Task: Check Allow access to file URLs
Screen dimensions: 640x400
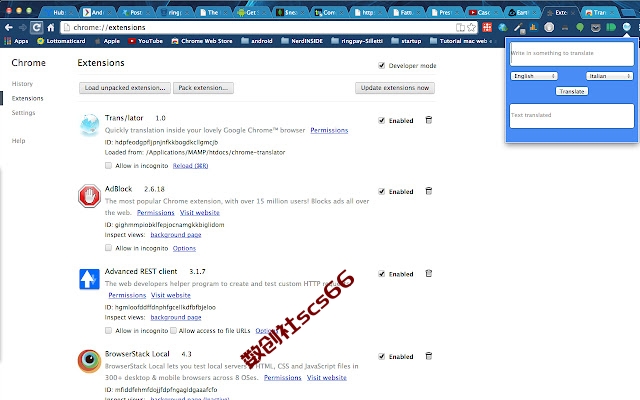Action: (x=173, y=330)
